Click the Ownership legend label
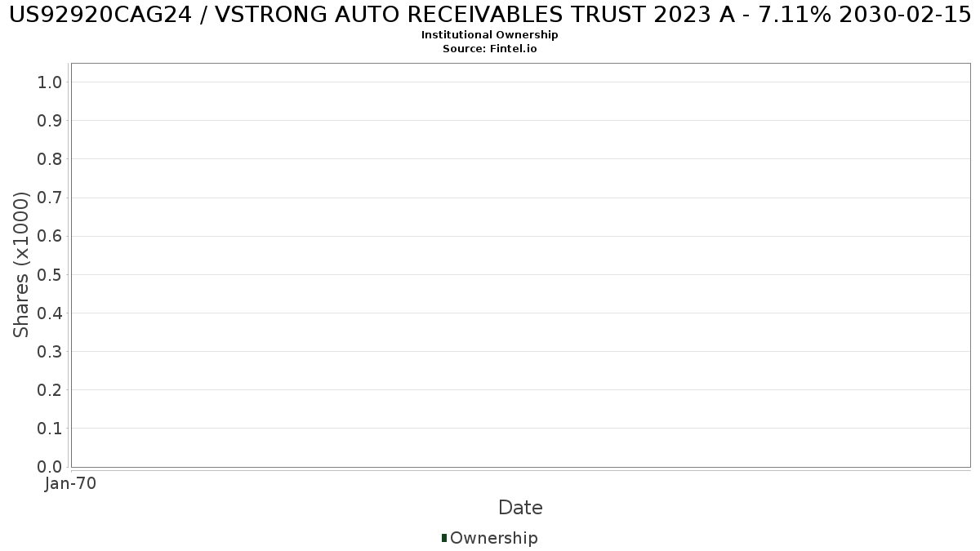The height and width of the screenshot is (551, 980). [x=494, y=538]
